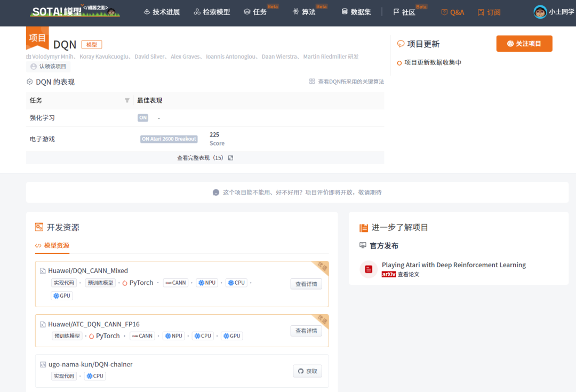576x392 pixels.
Task: Click CPU tag in ATC_DQN_CANN_FP16 card
Action: (x=203, y=336)
